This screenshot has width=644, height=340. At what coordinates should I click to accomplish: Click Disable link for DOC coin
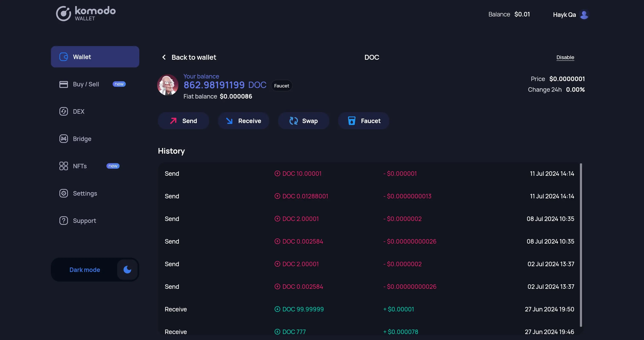point(565,57)
